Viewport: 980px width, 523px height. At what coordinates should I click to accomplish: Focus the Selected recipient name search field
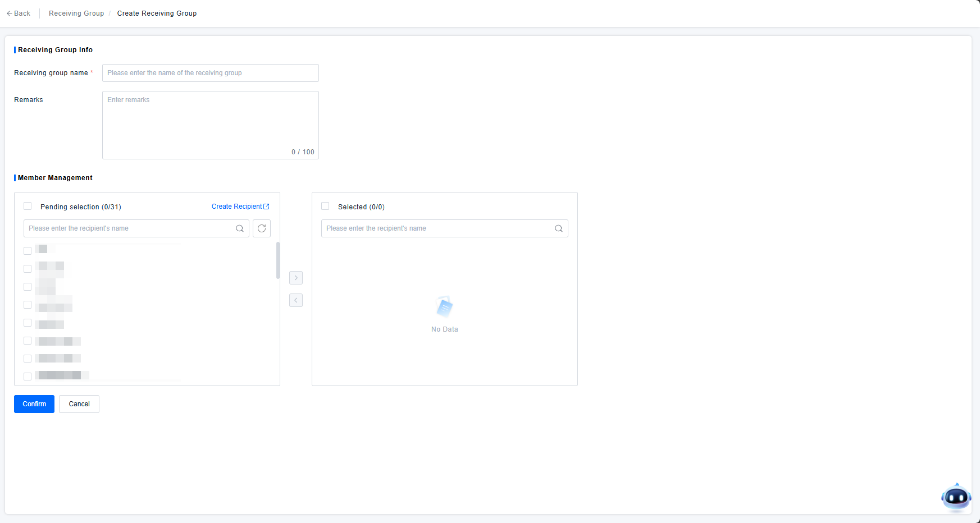[438, 228]
